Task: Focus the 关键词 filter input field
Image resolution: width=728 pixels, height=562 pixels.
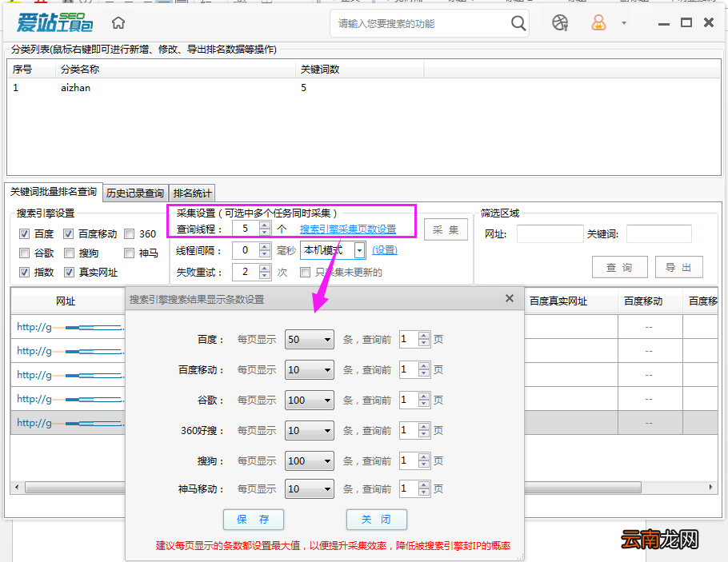Action: (x=659, y=234)
